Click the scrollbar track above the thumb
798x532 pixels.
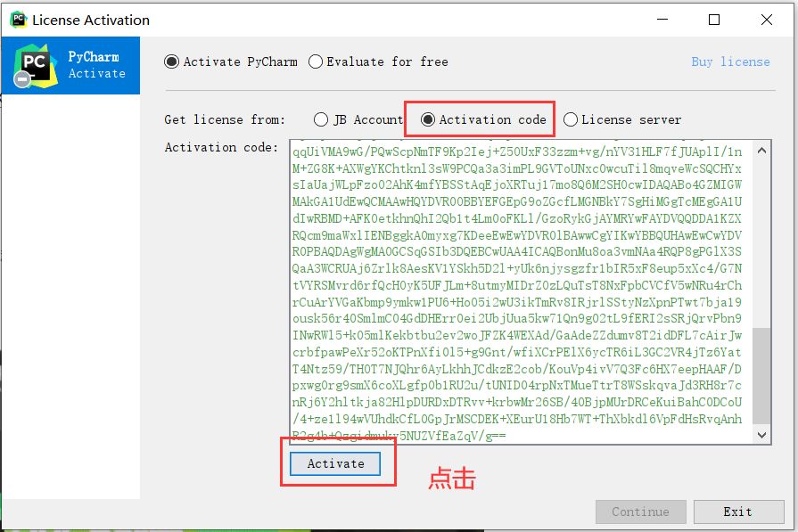(x=761, y=243)
